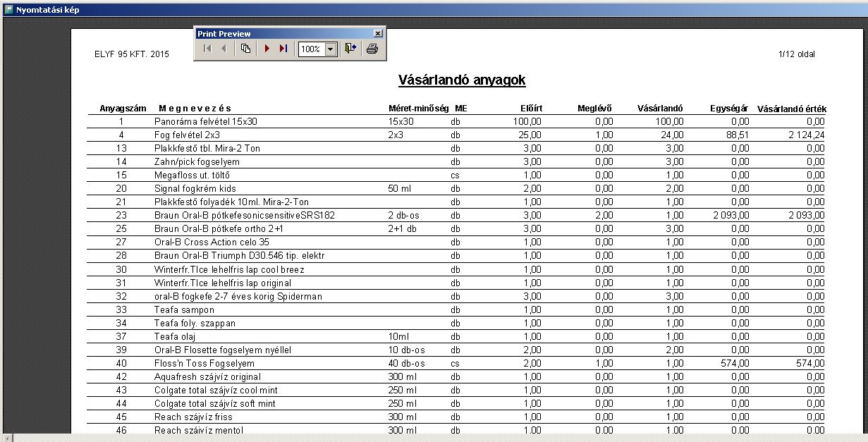868x442 pixels.
Task: Select Floss'n Toss Fogselyem item
Action: point(204,363)
